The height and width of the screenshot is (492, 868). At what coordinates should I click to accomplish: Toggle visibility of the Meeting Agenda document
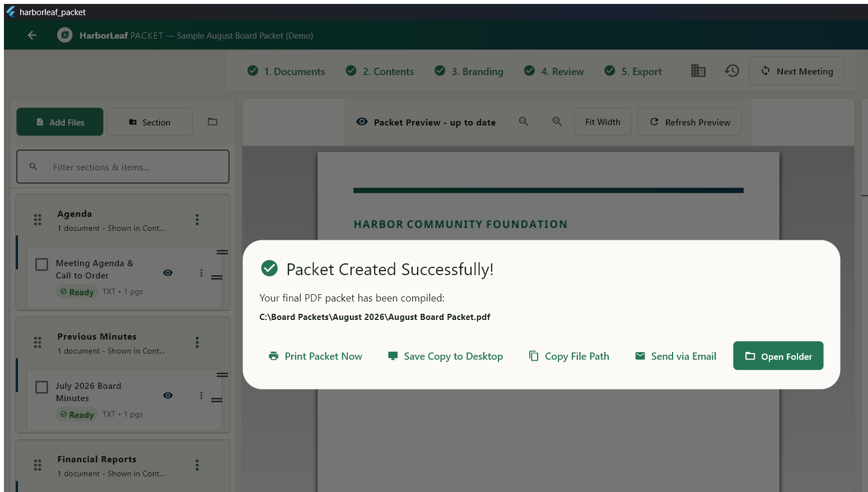[168, 273]
